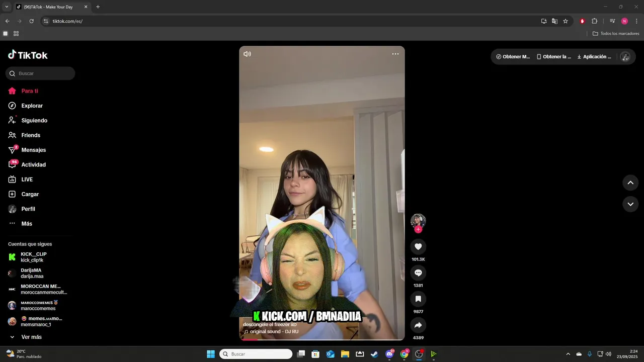
Task: Bookmark this page with the star
Action: (x=566, y=21)
